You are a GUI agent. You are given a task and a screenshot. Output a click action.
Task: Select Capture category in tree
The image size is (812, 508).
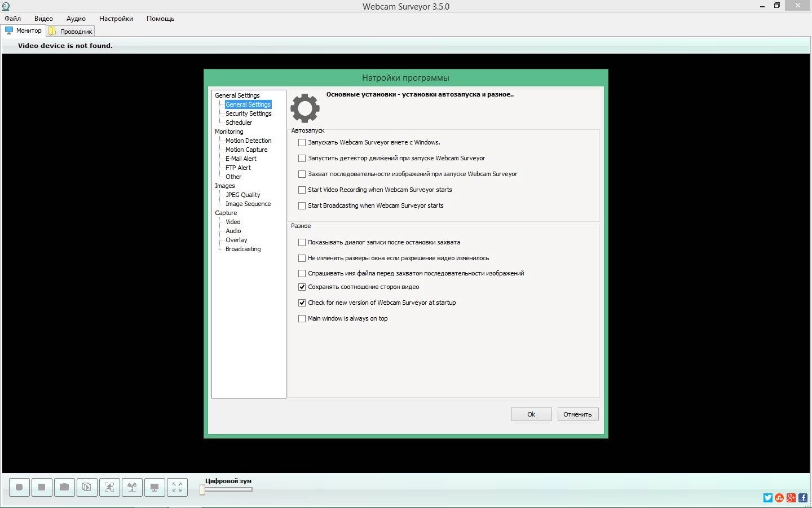pyautogui.click(x=226, y=213)
